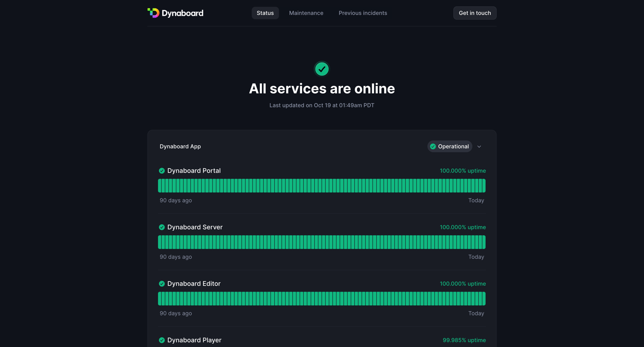The width and height of the screenshot is (644, 347).
Task: Click the Editor 100.000% uptime value
Action: 463,284
